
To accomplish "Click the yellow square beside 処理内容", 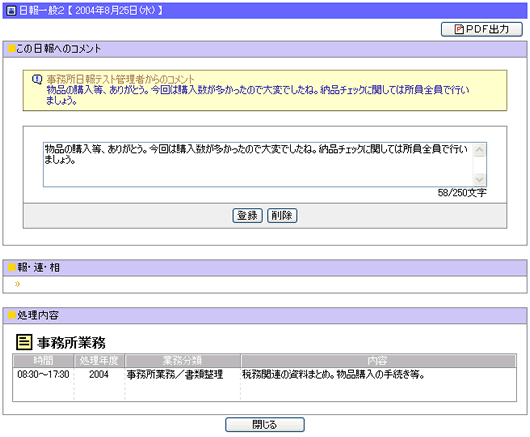I will coord(12,315).
